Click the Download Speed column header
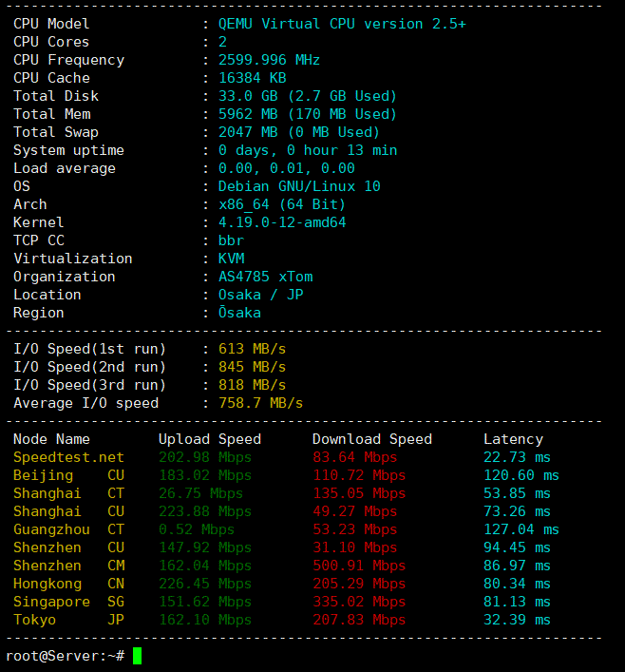 coord(372,439)
